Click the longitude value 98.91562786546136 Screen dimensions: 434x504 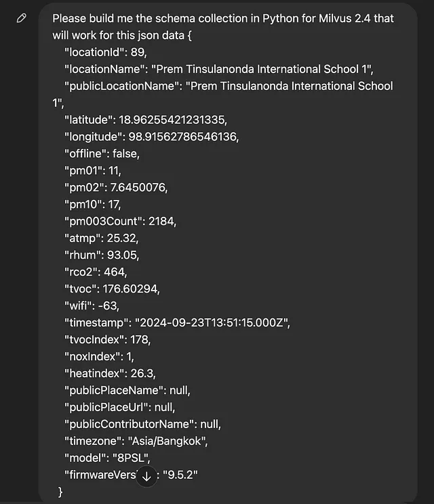(x=183, y=137)
